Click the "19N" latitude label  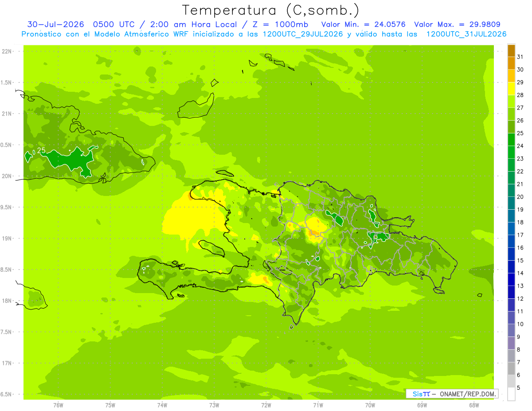pyautogui.click(x=7, y=239)
